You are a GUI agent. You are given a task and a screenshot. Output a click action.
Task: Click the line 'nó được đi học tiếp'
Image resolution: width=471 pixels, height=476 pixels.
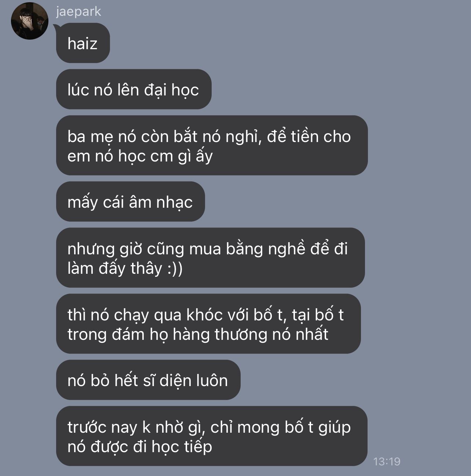tap(140, 447)
